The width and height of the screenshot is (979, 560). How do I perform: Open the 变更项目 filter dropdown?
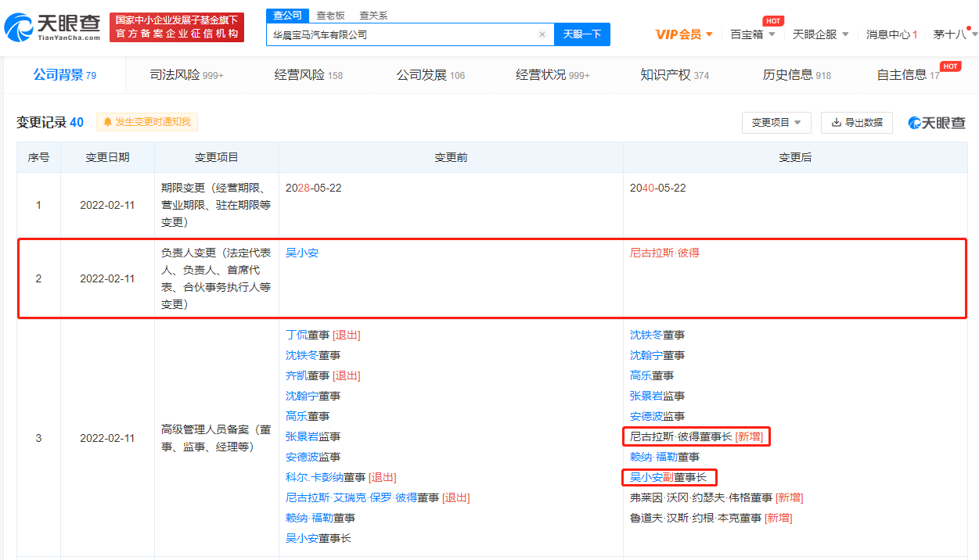pyautogui.click(x=776, y=123)
